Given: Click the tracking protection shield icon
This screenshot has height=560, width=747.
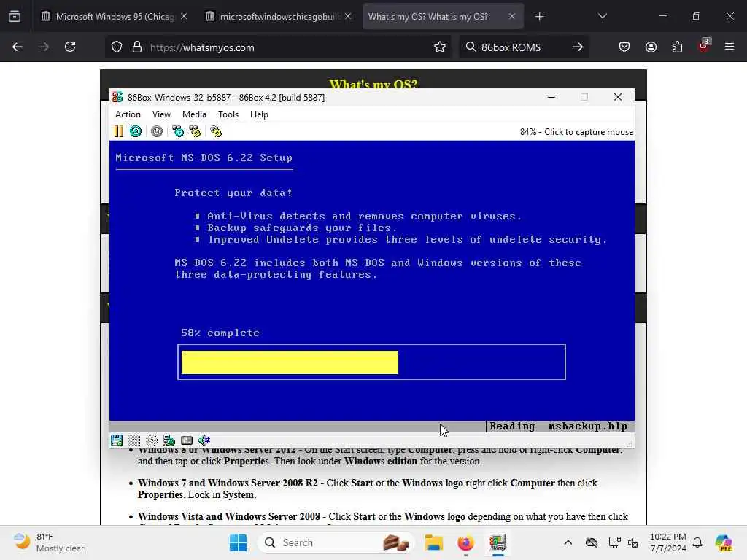Looking at the screenshot, I should pyautogui.click(x=117, y=47).
